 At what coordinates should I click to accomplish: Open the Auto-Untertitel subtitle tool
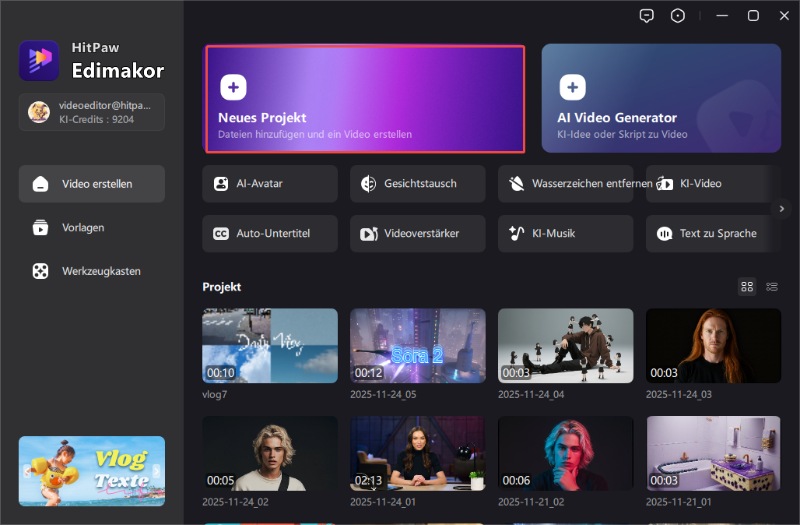coord(269,234)
